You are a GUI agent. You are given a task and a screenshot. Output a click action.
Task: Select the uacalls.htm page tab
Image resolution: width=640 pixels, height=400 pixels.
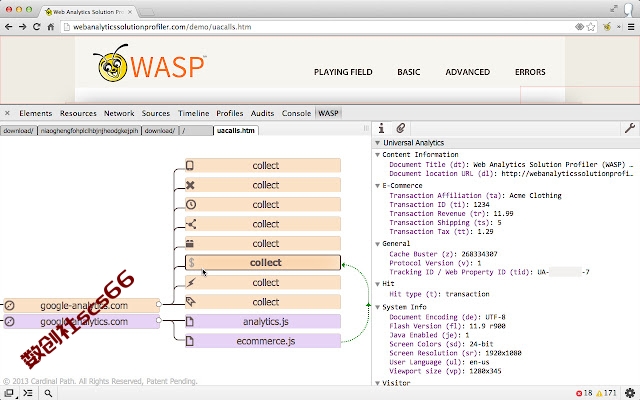click(x=236, y=131)
